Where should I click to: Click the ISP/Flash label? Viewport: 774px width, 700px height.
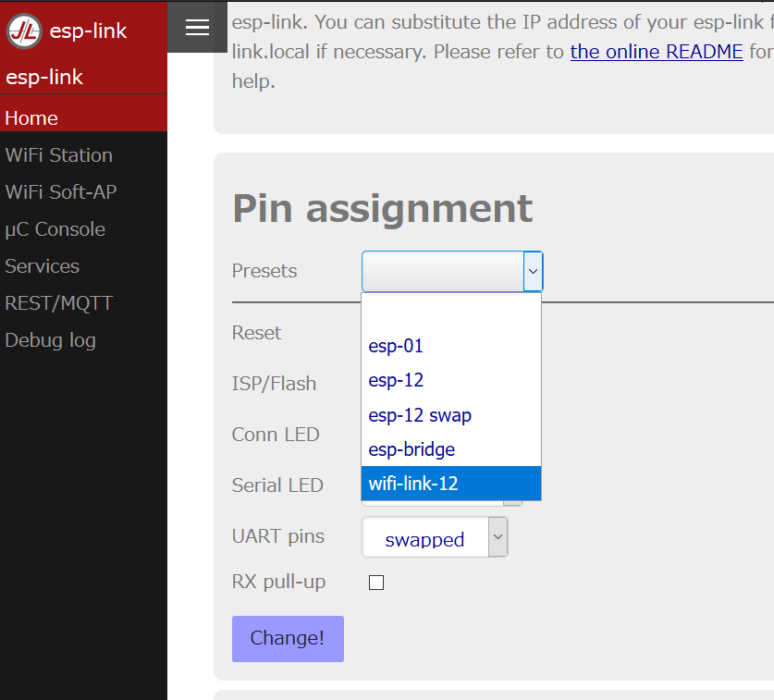[274, 384]
